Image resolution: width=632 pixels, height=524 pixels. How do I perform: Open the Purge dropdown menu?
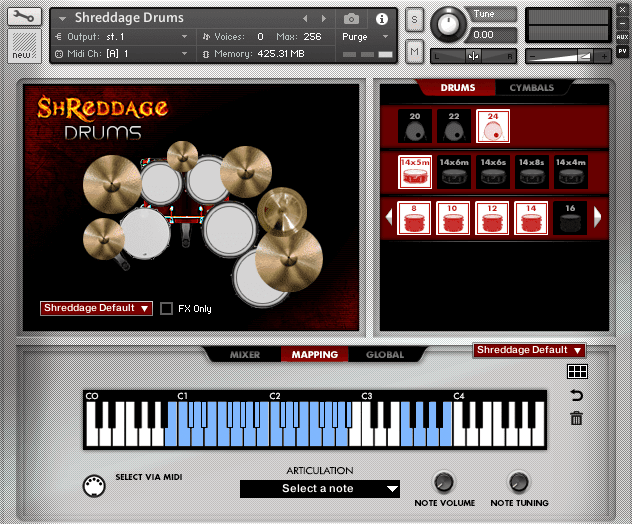(365, 37)
